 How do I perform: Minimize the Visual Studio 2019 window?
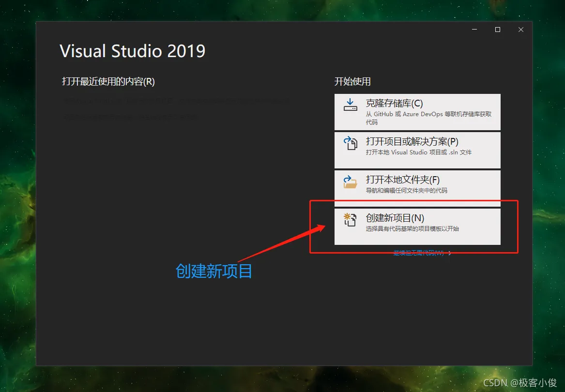click(x=474, y=30)
